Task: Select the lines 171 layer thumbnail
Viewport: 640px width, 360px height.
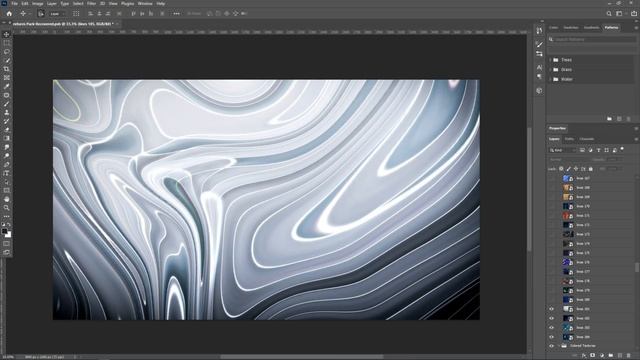Action: coord(566,216)
